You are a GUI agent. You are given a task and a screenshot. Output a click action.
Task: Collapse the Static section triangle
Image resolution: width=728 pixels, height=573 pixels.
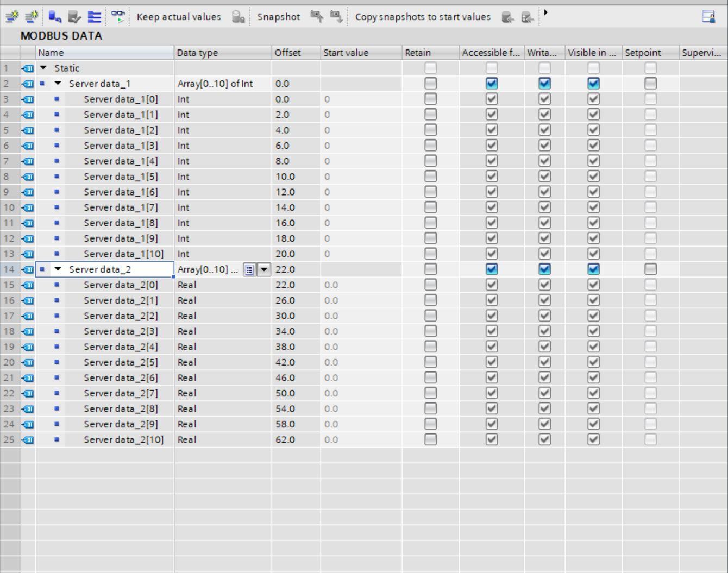coord(43,68)
